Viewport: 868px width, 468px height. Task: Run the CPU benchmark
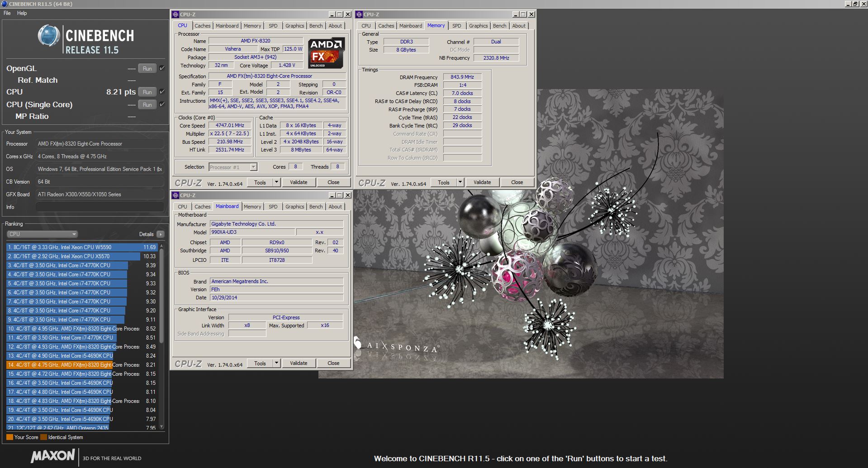coord(147,92)
